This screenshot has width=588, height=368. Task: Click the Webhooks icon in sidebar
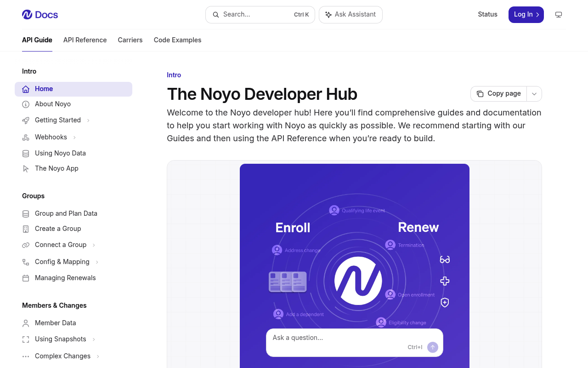[x=26, y=138]
